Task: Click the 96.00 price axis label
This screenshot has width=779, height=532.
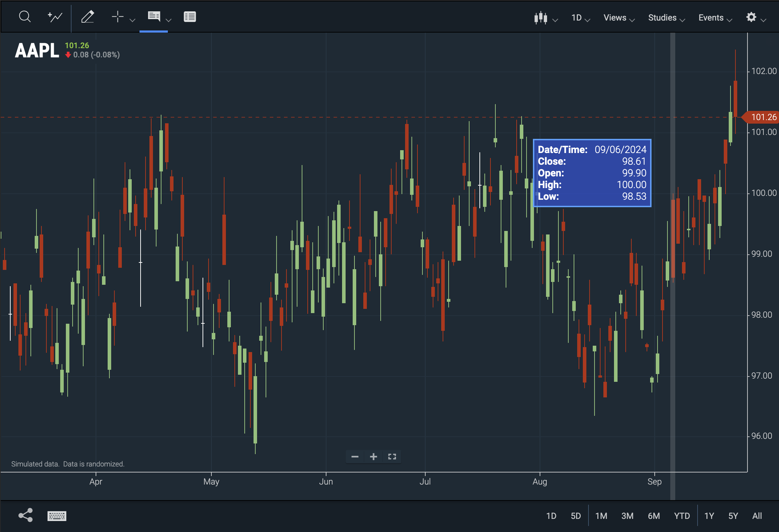Action: pyautogui.click(x=762, y=436)
